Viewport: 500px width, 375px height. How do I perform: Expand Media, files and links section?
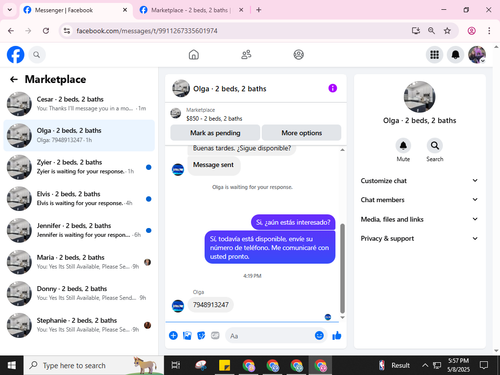pyautogui.click(x=419, y=219)
